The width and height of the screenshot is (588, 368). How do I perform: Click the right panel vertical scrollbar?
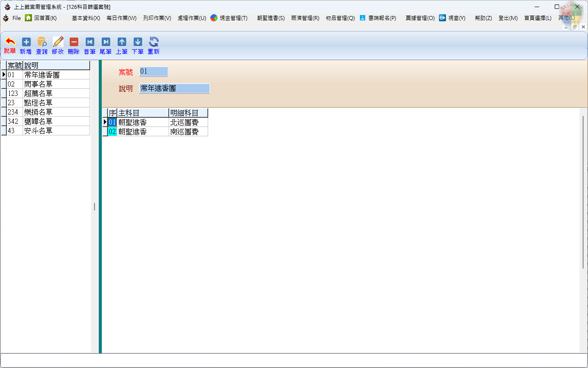[583, 191]
